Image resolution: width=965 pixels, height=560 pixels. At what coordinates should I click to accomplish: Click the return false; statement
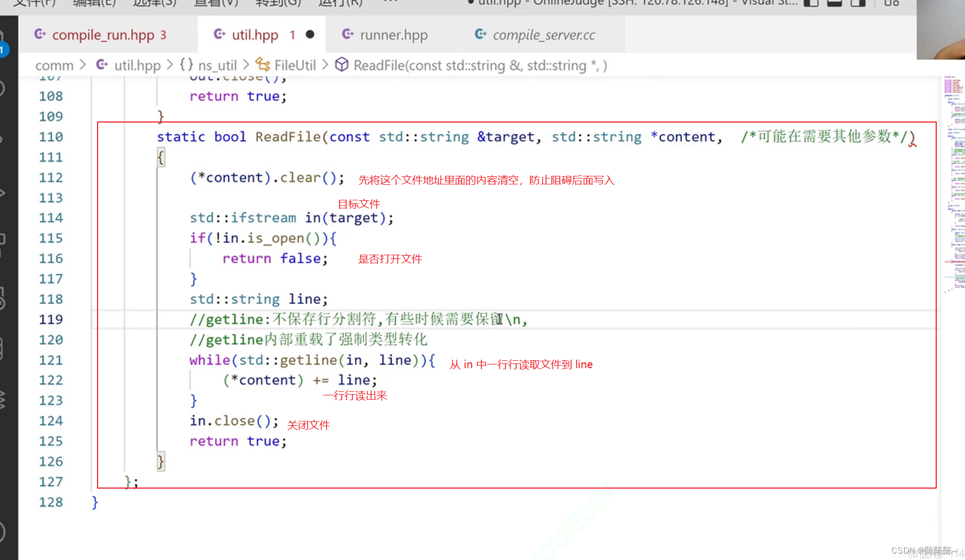click(275, 258)
